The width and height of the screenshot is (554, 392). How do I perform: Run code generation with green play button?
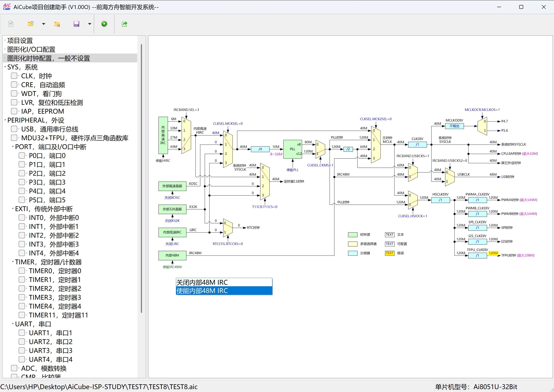[x=104, y=24]
